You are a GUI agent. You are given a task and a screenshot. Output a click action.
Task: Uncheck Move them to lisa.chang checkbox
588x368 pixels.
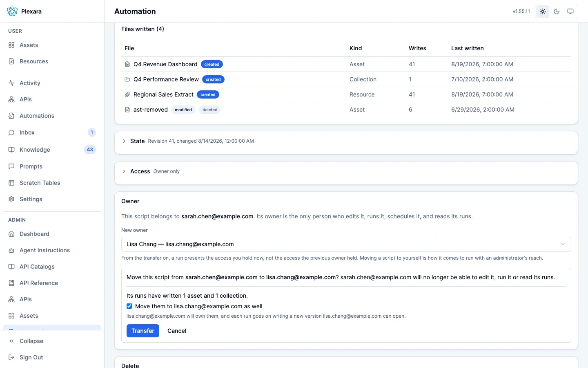point(129,306)
